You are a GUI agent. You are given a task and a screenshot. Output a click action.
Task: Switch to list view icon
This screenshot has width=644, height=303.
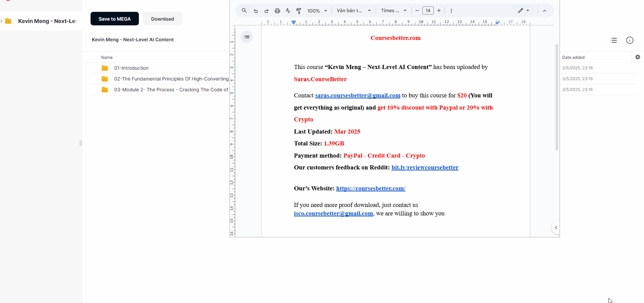coord(614,40)
